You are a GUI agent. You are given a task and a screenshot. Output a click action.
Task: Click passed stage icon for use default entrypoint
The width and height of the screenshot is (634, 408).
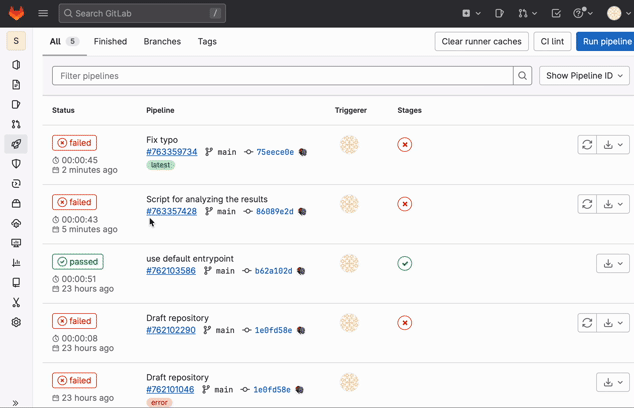(x=405, y=264)
